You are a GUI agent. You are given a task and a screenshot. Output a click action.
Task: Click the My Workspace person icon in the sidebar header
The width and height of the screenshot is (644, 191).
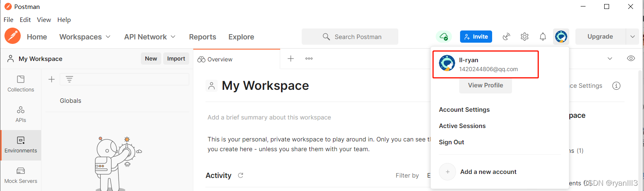pyautogui.click(x=11, y=59)
